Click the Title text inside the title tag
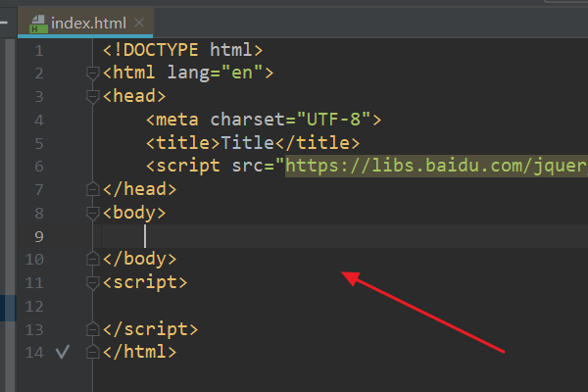 click(x=248, y=143)
